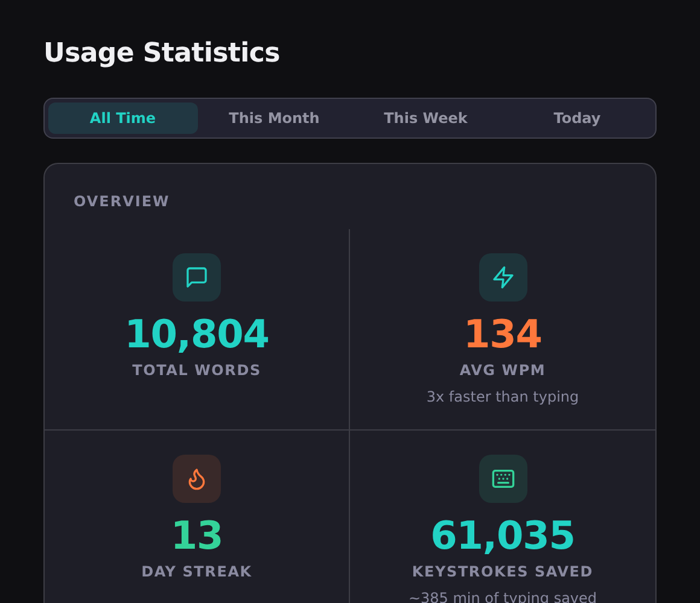Click the flame icon above Day Streak
The height and width of the screenshot is (603, 700).
(x=197, y=479)
